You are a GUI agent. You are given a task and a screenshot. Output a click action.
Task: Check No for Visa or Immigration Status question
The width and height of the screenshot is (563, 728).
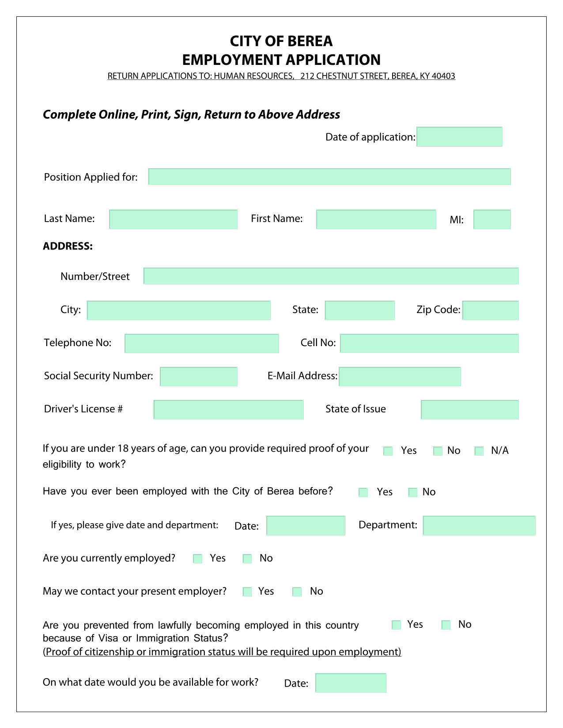coord(446,625)
